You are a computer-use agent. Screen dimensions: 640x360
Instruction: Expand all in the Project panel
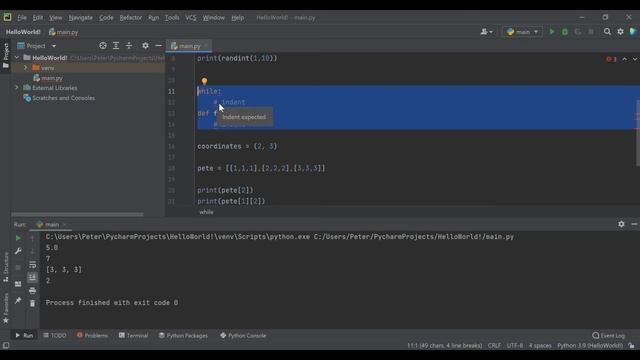coord(116,46)
